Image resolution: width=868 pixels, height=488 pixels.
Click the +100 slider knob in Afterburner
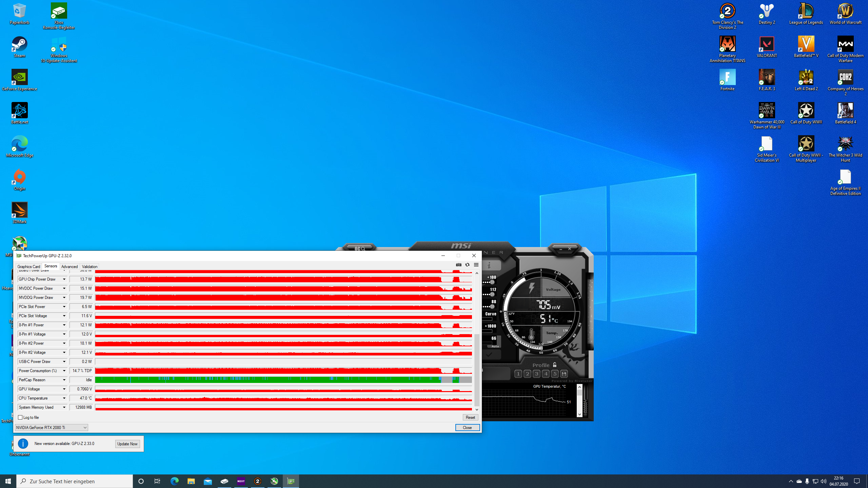pyautogui.click(x=492, y=282)
